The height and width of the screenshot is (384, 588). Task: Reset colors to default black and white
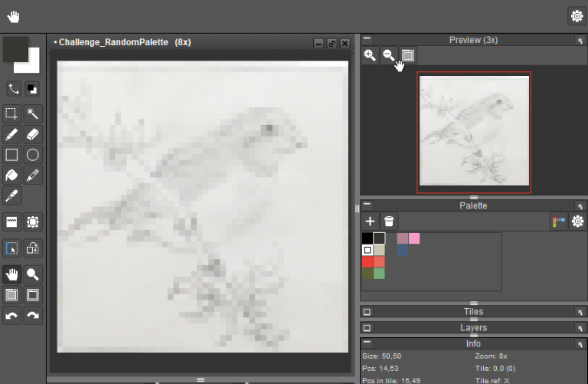(32, 88)
